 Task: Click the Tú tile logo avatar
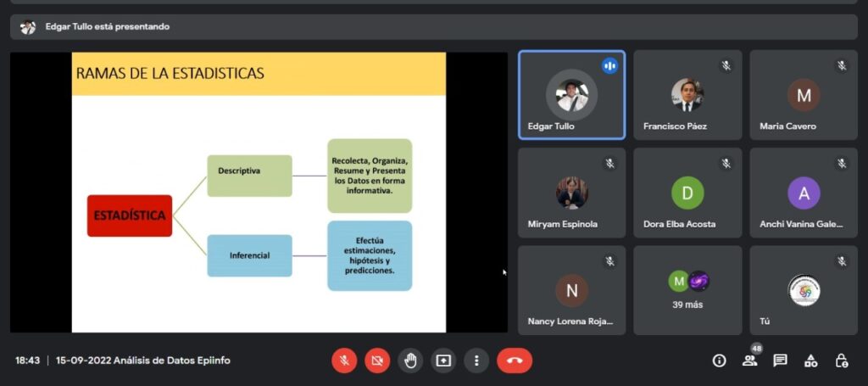click(804, 290)
